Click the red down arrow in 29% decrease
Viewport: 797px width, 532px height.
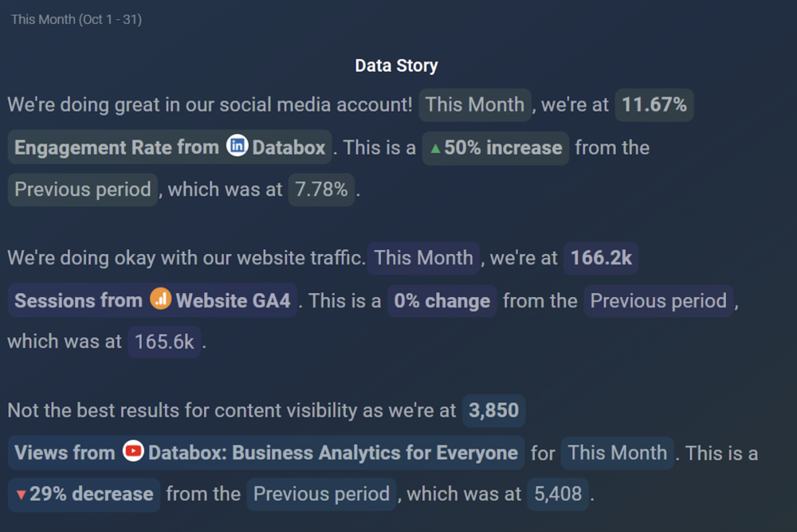[x=21, y=495]
